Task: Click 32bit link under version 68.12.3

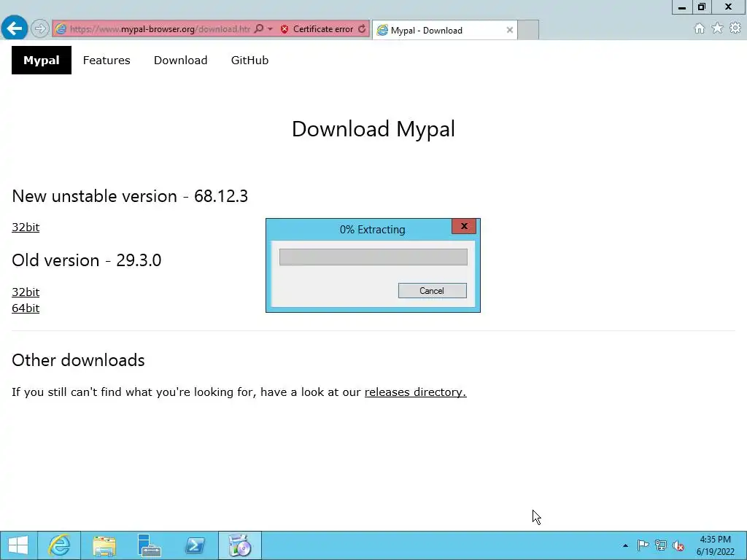Action: coord(26,227)
